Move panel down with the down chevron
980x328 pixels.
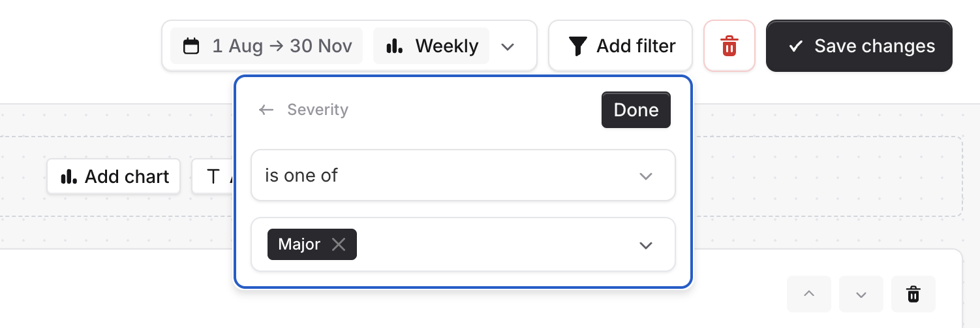pyautogui.click(x=861, y=295)
